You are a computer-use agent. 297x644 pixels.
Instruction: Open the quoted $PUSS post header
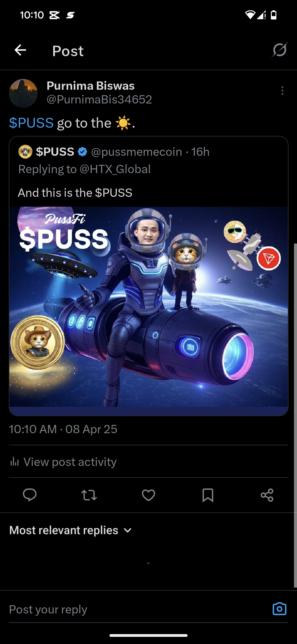114,152
